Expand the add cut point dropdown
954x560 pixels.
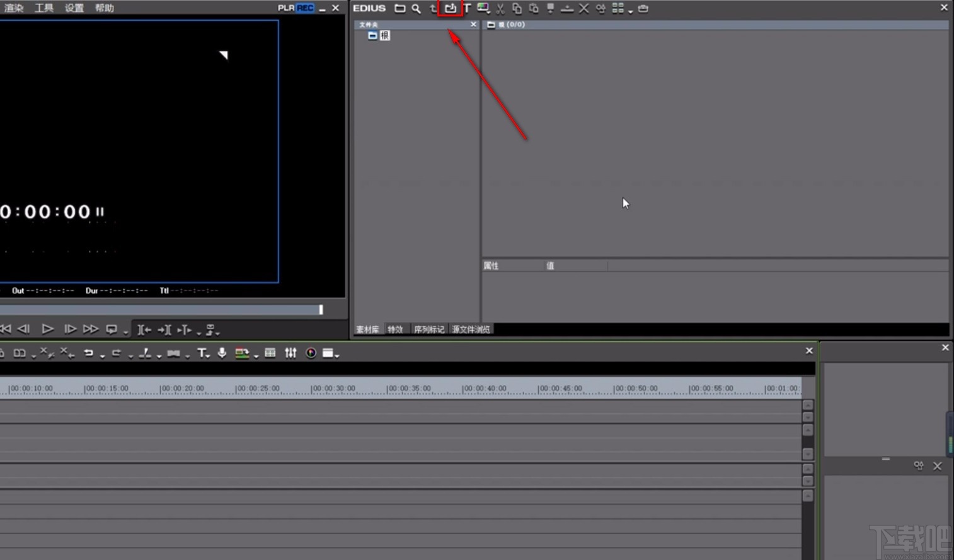pyautogui.click(x=159, y=357)
